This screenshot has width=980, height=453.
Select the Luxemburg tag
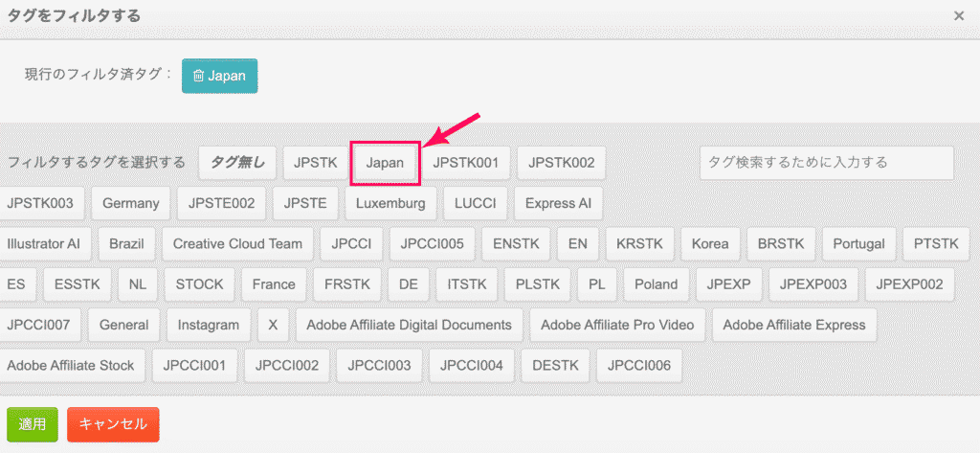coord(390,203)
